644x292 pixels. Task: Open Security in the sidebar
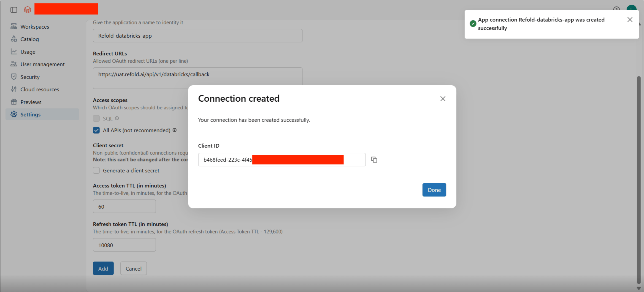coord(42,77)
